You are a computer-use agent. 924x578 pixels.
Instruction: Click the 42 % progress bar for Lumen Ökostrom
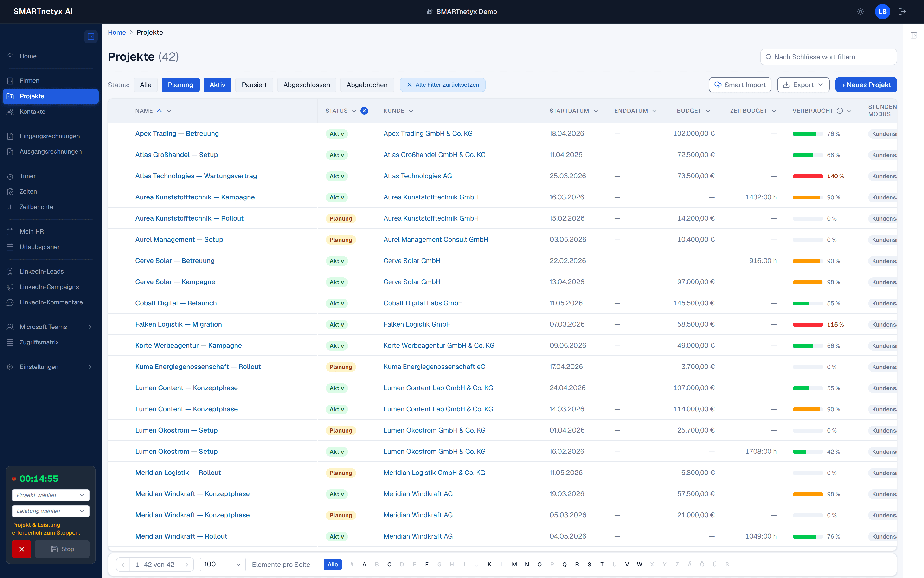[x=808, y=452]
